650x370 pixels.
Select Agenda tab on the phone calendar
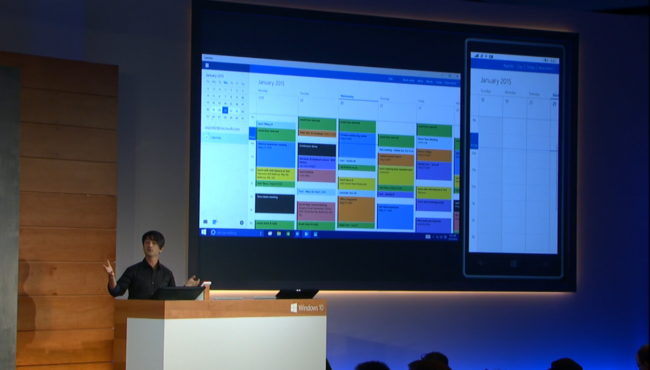click(508, 66)
